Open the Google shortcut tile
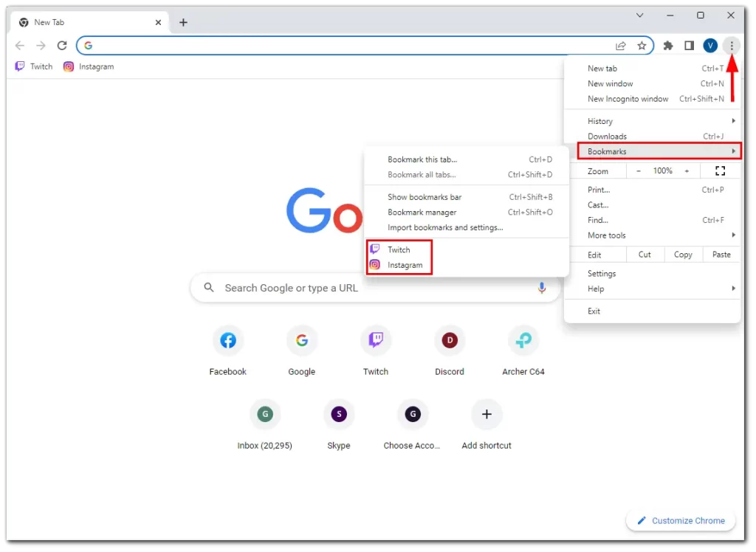 [x=302, y=351]
